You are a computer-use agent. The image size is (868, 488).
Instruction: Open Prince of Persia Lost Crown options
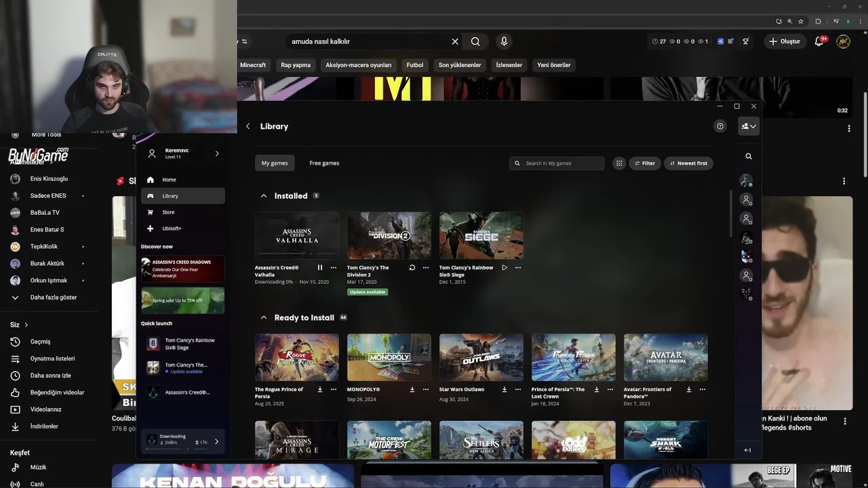610,390
